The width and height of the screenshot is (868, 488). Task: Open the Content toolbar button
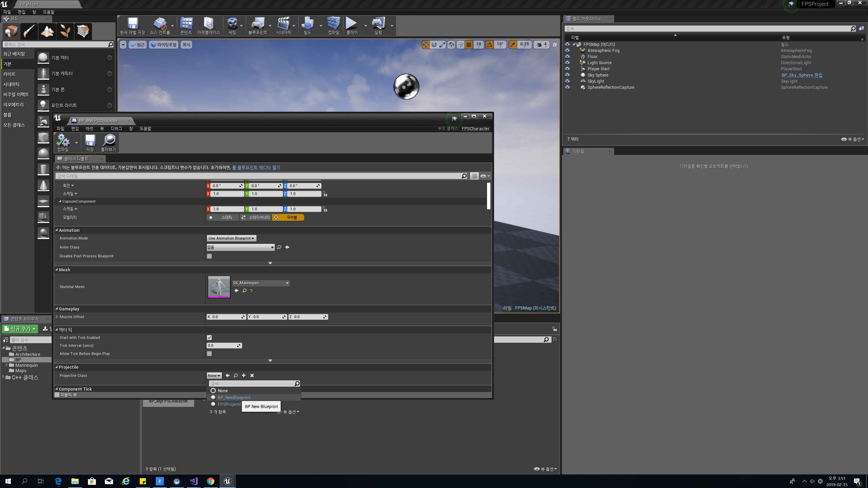point(186,26)
